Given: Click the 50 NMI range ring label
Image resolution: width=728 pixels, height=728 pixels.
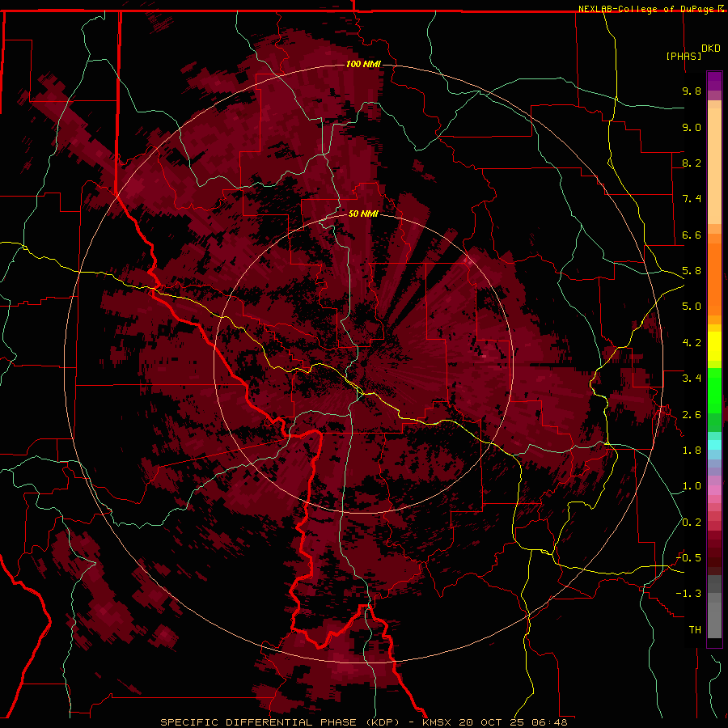Looking at the screenshot, I should 363,214.
